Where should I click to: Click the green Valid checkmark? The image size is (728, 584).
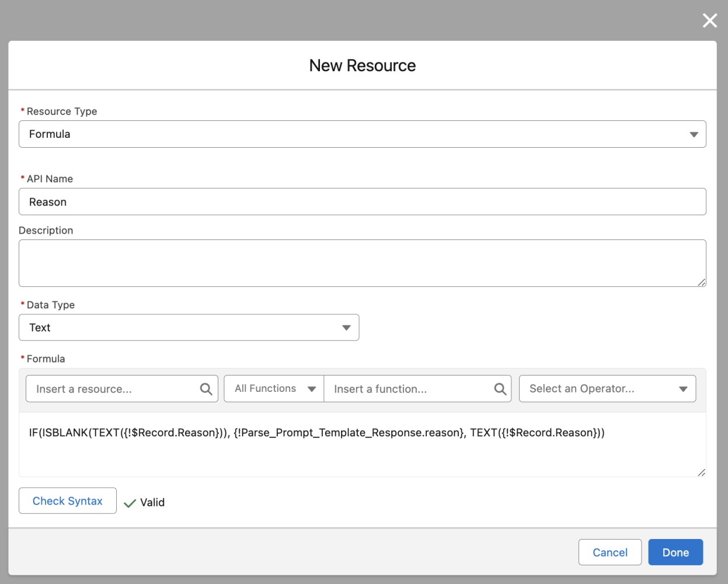pos(130,502)
